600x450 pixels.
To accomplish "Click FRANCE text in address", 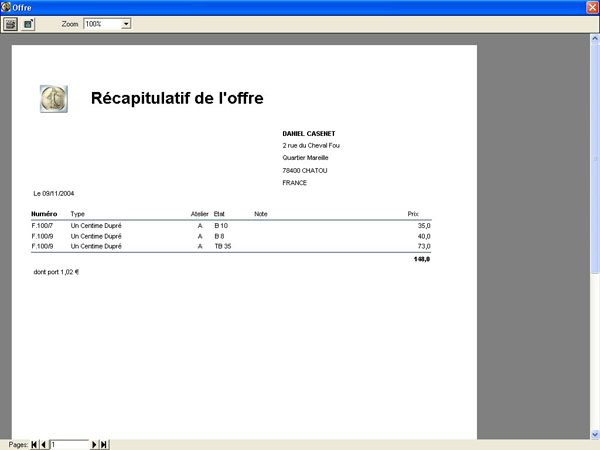I will [295, 183].
